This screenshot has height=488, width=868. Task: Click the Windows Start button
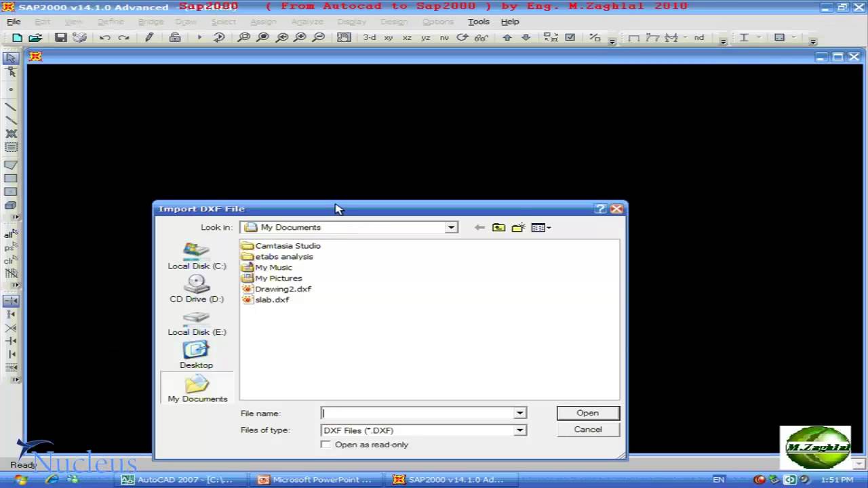pyautogui.click(x=20, y=480)
